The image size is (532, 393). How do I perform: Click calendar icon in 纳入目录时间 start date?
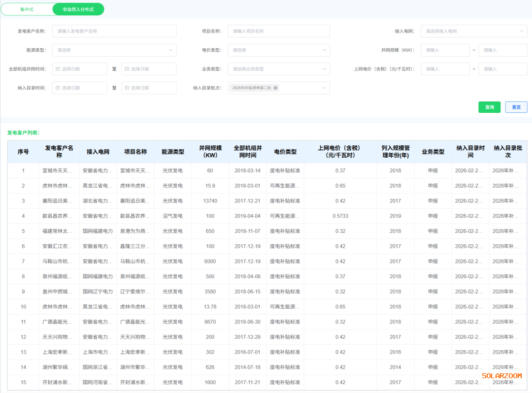coord(58,88)
